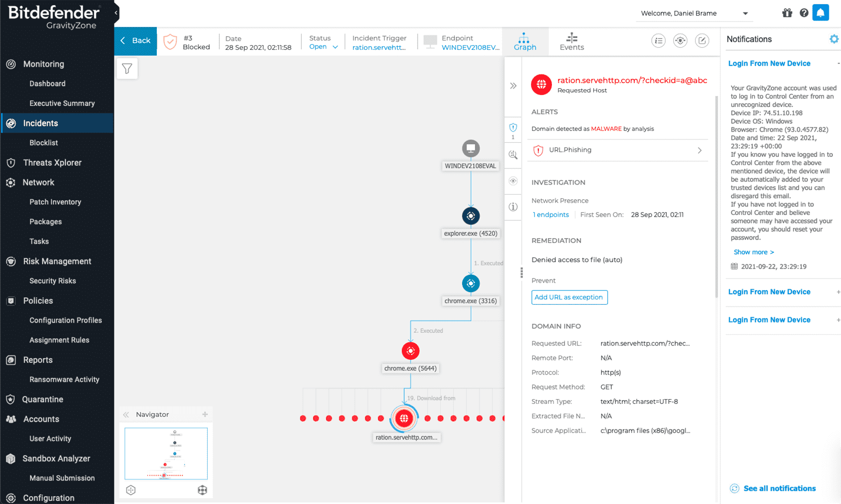Click the gift icon in the top bar

[787, 13]
